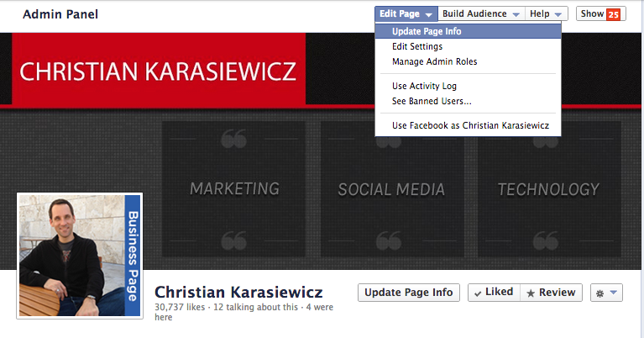Open the Build Audience dropdown
The height and width of the screenshot is (338, 644).
(x=481, y=13)
